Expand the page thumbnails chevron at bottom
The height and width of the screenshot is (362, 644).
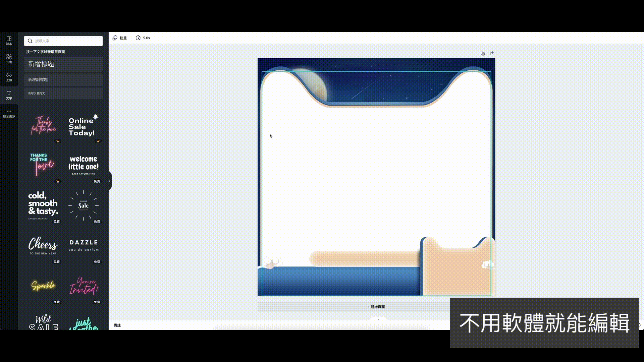click(x=378, y=319)
